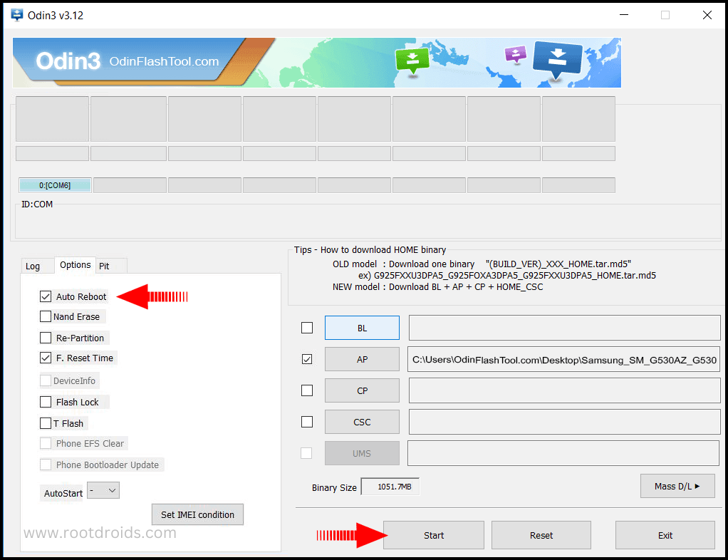
Task: Switch to the Log tab
Action: 33,266
